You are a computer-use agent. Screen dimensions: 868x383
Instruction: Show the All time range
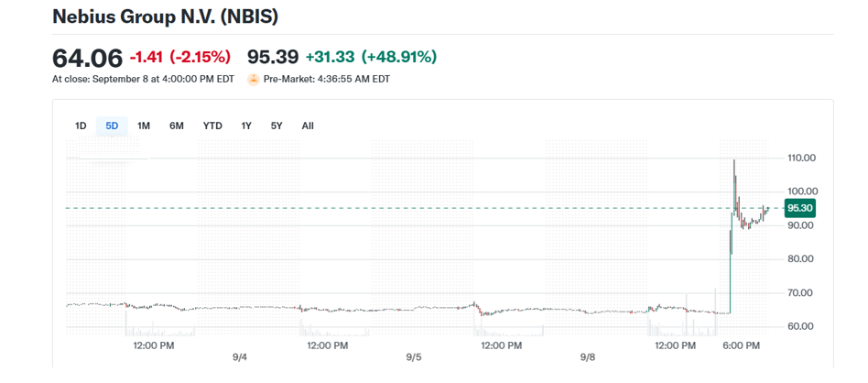(308, 126)
